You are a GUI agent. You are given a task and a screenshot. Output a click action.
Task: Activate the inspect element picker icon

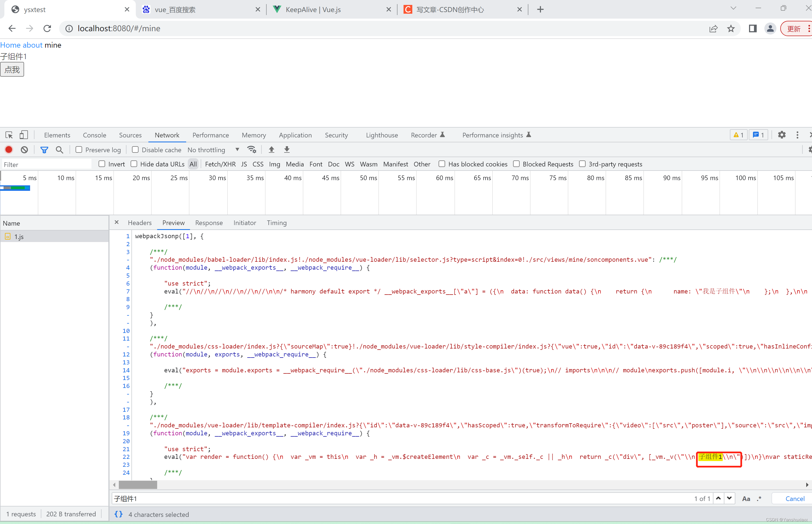click(9, 135)
